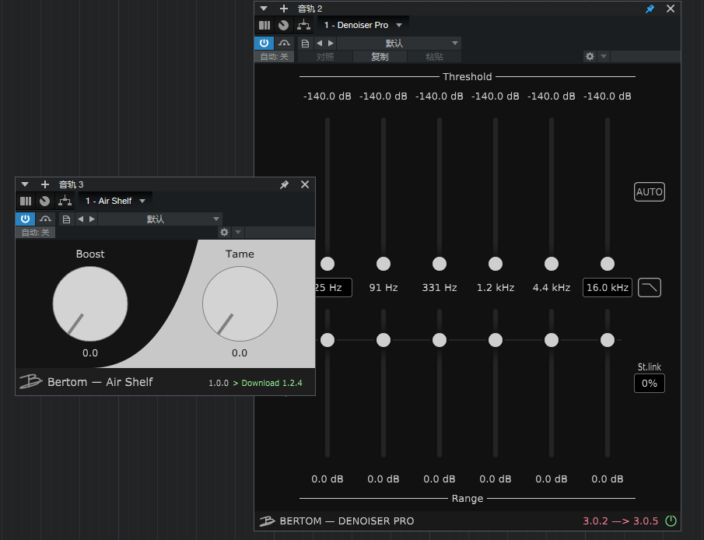The height and width of the screenshot is (540, 704).
Task: Click the 1.2 kHz threshold slider handle
Action: [x=495, y=264]
